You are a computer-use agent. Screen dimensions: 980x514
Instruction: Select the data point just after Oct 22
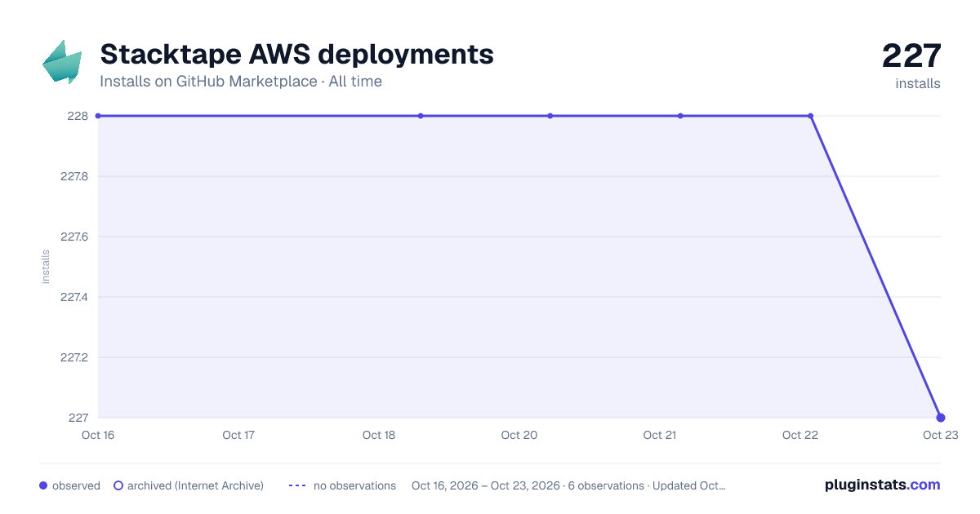(810, 116)
